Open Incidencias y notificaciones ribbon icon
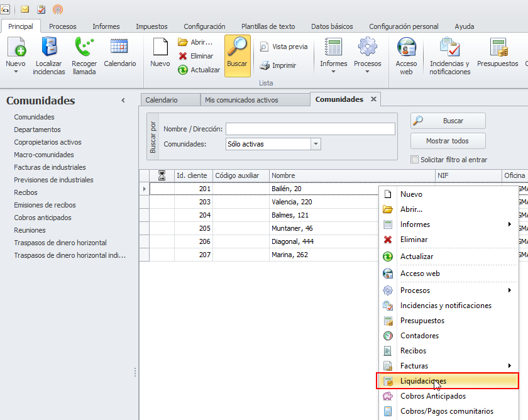 pyautogui.click(x=450, y=56)
